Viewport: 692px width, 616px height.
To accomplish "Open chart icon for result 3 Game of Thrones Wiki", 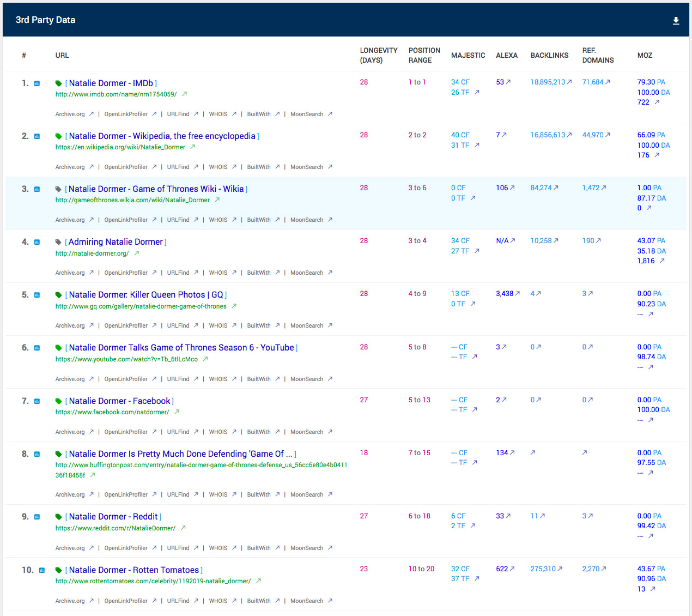I will point(37,189).
